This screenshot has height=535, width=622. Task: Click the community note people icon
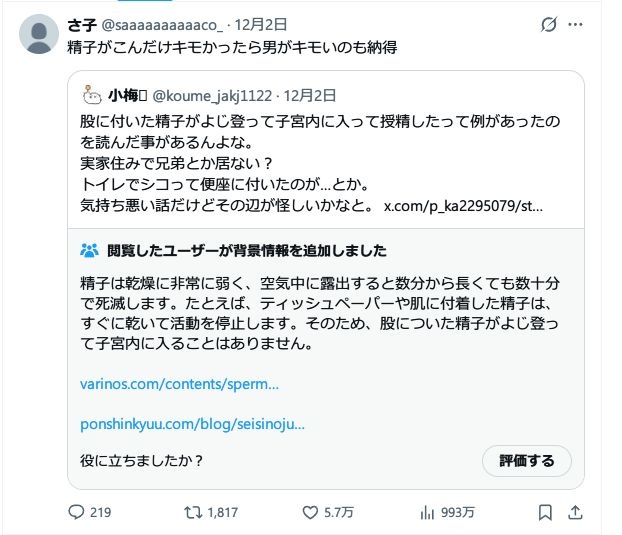pyautogui.click(x=88, y=250)
